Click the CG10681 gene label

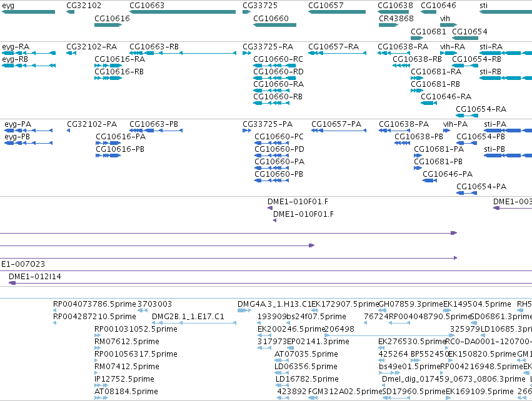[428, 31]
